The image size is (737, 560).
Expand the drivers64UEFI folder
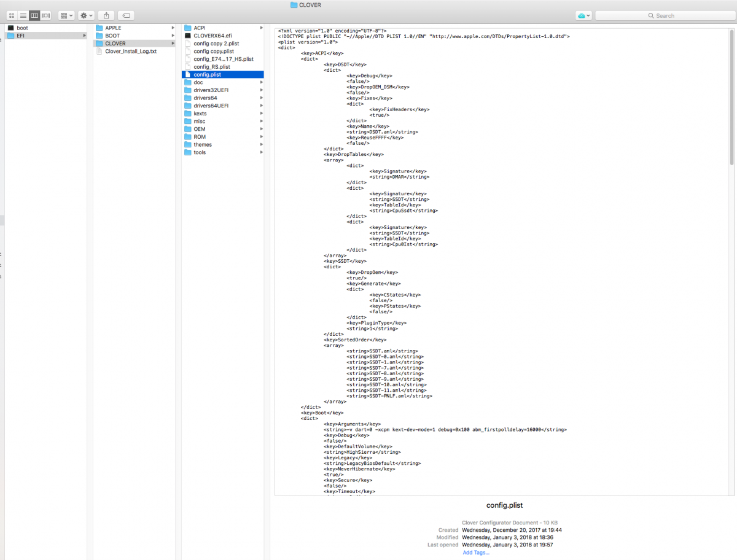pos(212,106)
